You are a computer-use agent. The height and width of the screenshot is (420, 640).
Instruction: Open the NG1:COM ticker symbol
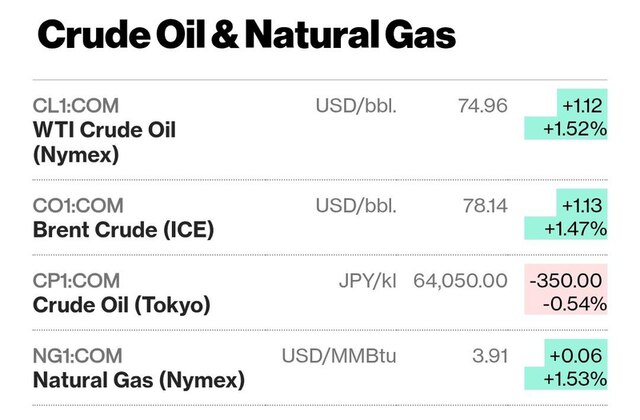pos(80,355)
